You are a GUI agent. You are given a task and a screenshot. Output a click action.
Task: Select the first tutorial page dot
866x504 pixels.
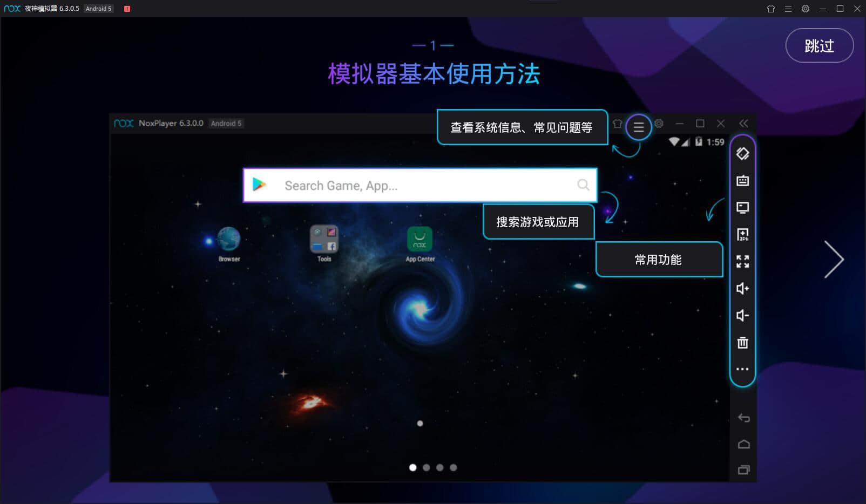tap(413, 467)
